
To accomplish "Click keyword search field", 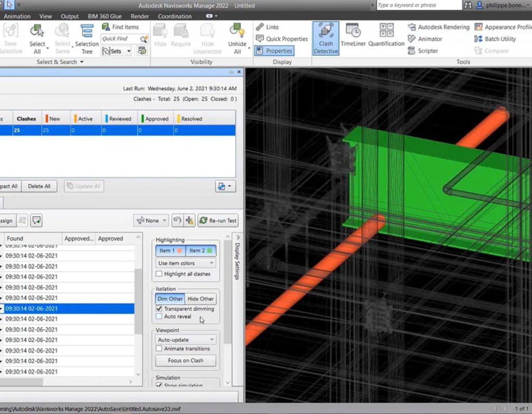I will coord(419,5).
